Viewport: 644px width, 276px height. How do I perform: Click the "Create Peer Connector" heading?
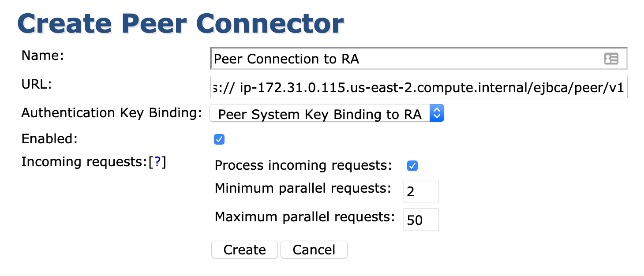click(180, 24)
